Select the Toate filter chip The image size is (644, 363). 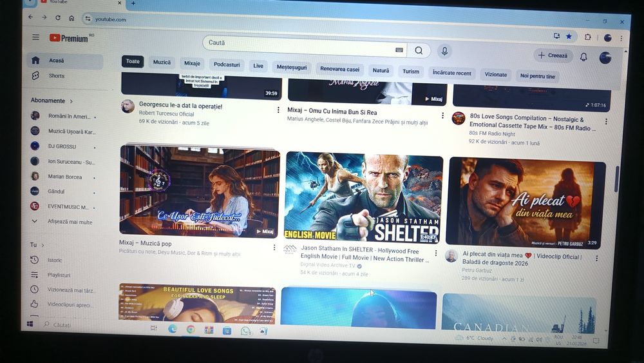(x=133, y=61)
